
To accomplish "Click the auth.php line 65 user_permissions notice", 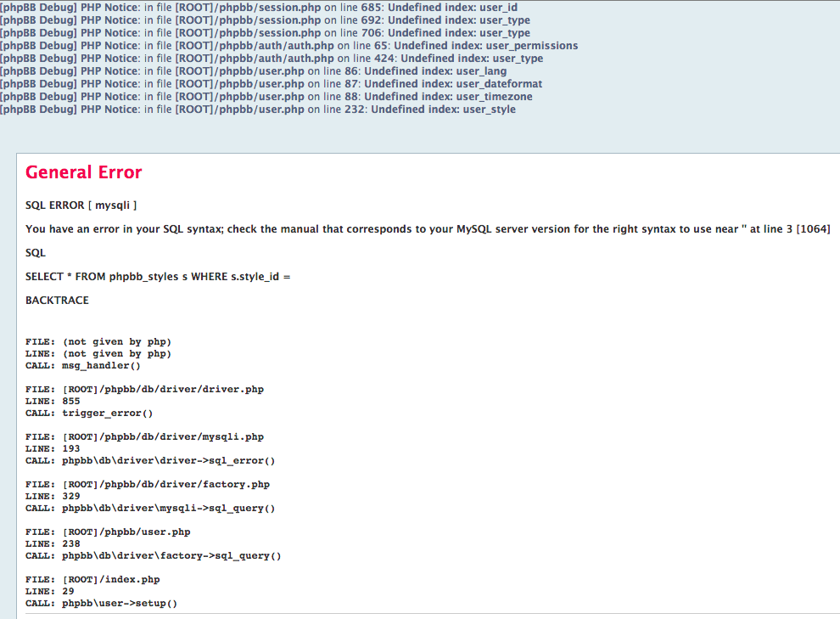I will [289, 46].
